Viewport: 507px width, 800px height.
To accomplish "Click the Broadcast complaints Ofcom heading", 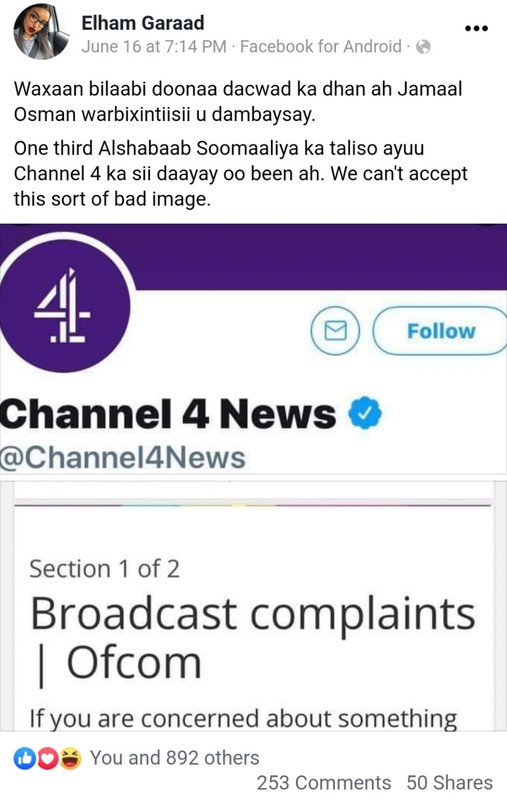I will (x=252, y=638).
